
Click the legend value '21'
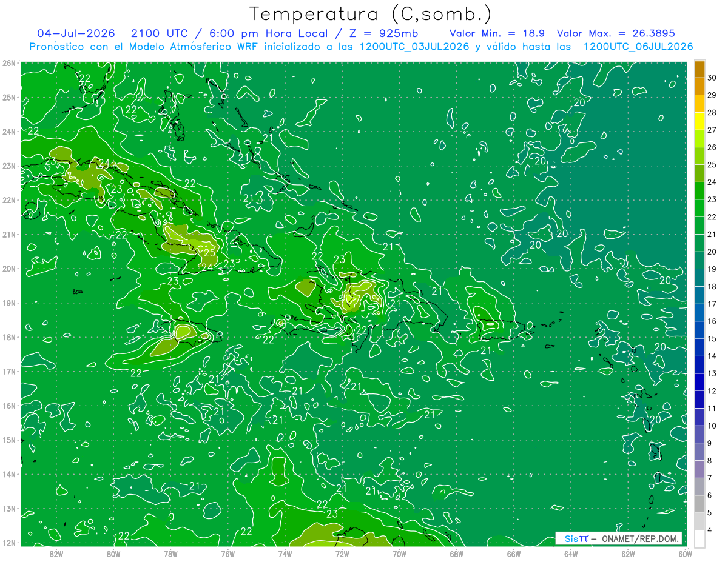[712, 234]
